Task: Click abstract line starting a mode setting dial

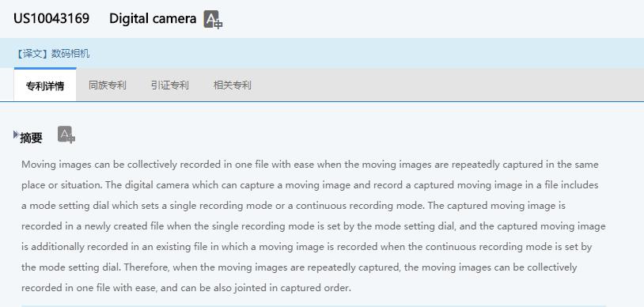Action: pos(294,206)
